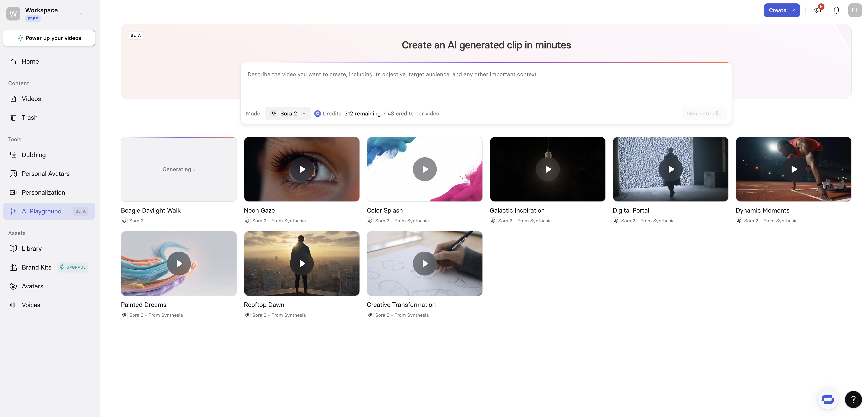Go to the Videos section

click(x=31, y=99)
